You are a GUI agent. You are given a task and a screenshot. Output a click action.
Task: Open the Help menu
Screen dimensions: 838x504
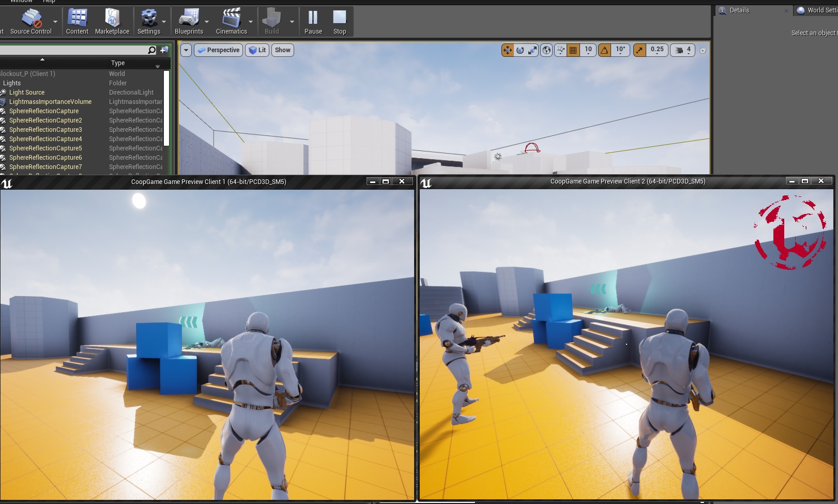(x=49, y=2)
